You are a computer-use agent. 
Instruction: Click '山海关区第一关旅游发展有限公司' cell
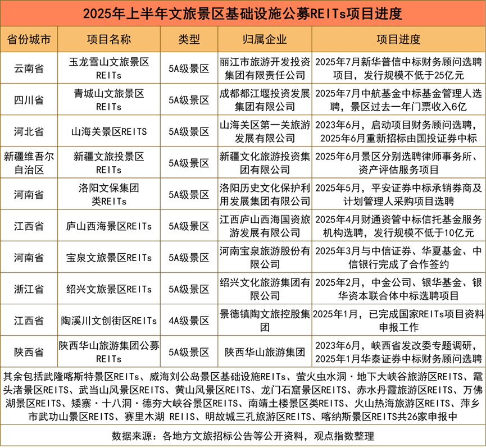[265, 131]
